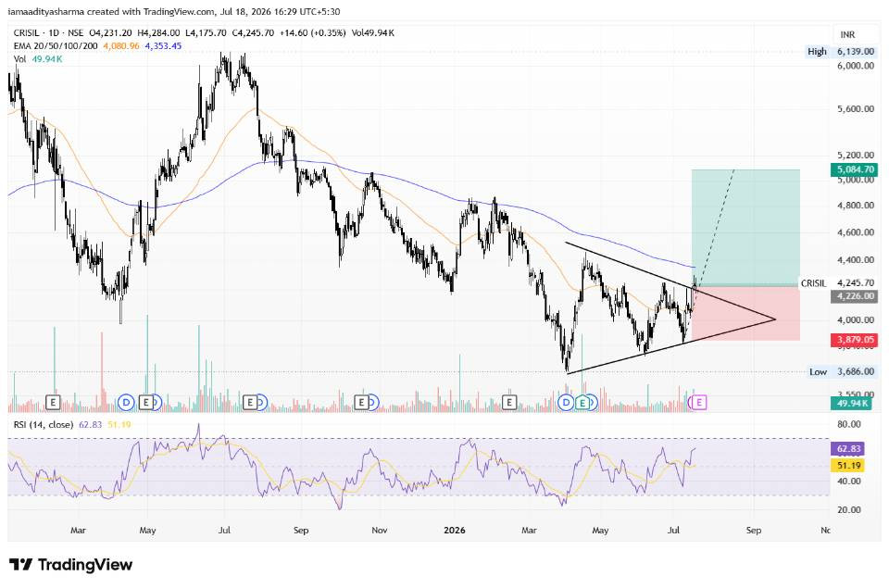Open the pink upcoming earnings marker after Jul 2026
The height and width of the screenshot is (588, 889).
[x=700, y=403]
